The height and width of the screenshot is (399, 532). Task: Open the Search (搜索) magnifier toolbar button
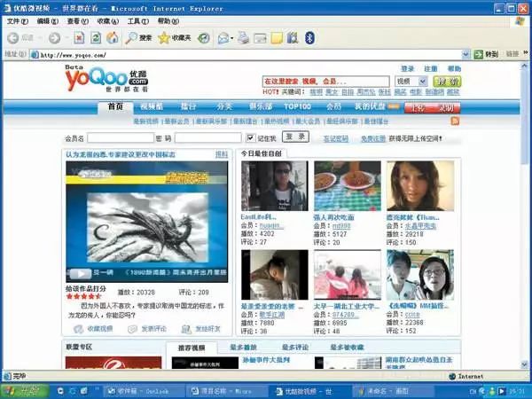coord(138,38)
